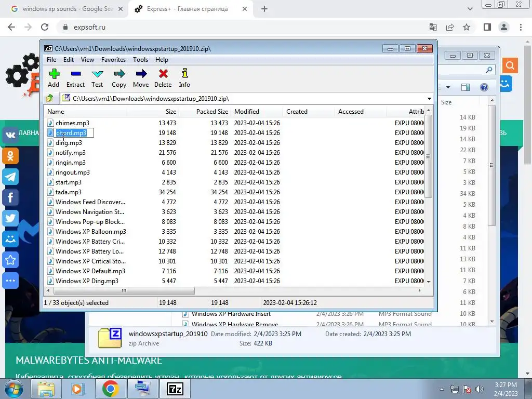Click the volume speaker tray icon
532x399 pixels.
(480, 389)
